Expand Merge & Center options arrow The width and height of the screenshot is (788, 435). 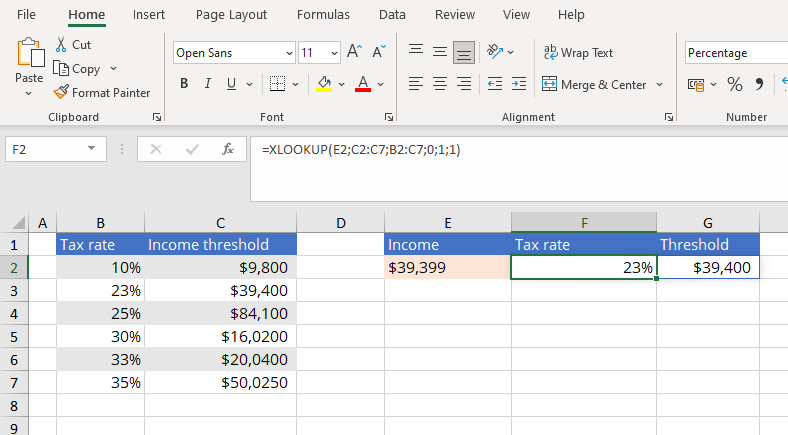point(659,84)
